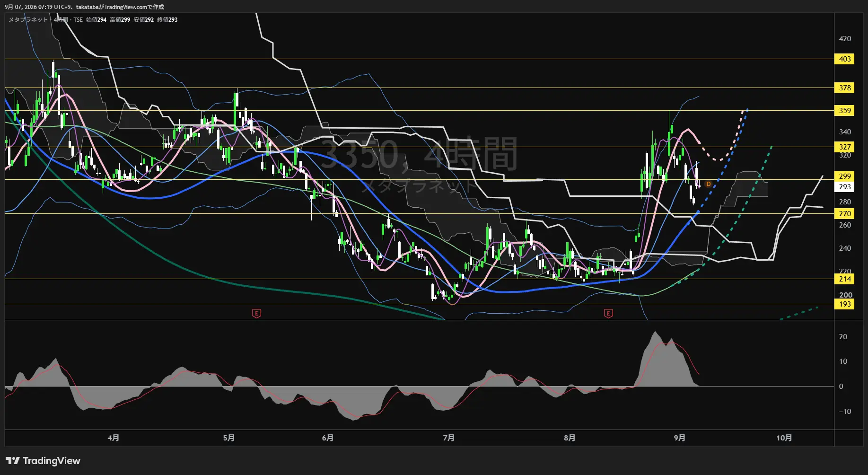This screenshot has height=475, width=868.
Task: Click the 4月 label on the time axis
Action: 114,438
